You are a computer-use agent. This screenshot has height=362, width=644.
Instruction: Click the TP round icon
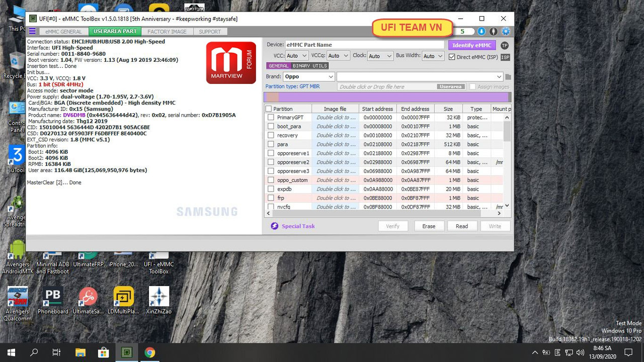click(505, 45)
